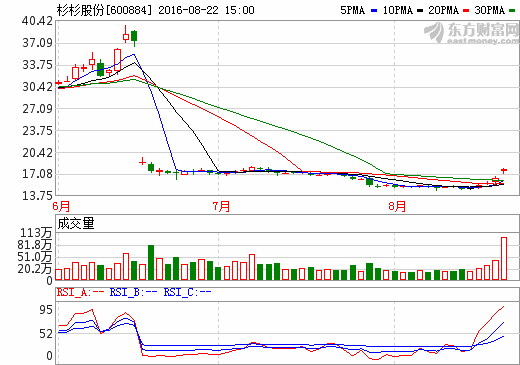Click the 2016-08-22 15:00 timestamp
This screenshot has width=520, height=365.
point(206,10)
